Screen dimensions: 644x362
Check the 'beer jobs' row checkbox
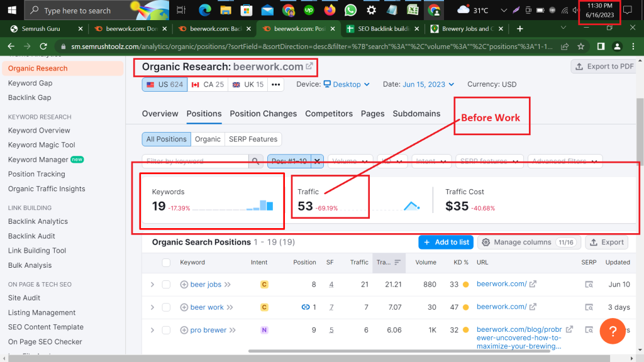pos(166,285)
